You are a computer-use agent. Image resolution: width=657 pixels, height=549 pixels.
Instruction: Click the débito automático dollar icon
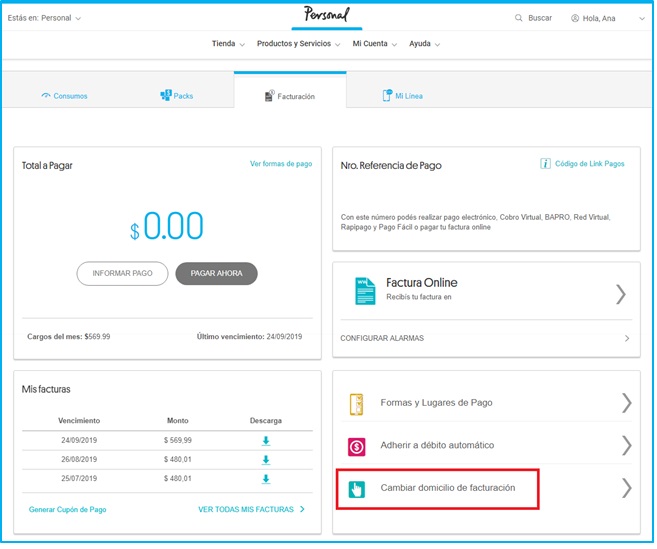pos(358,448)
